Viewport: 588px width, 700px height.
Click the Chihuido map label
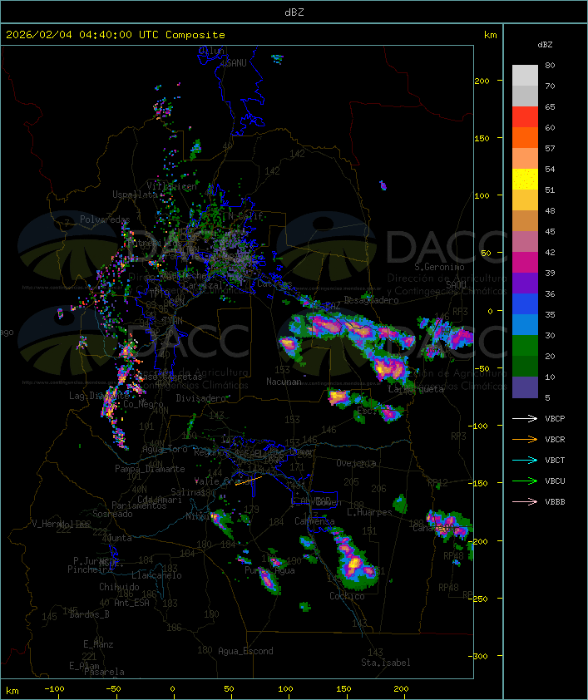point(119,587)
